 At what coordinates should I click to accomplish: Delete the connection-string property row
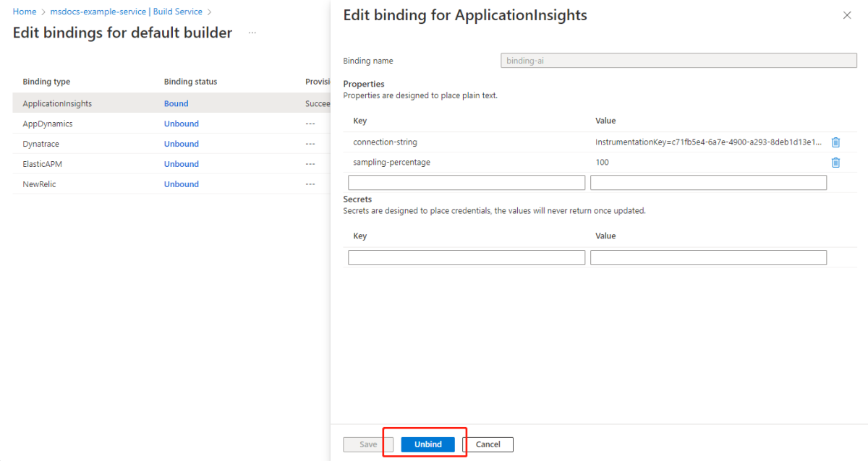tap(835, 142)
